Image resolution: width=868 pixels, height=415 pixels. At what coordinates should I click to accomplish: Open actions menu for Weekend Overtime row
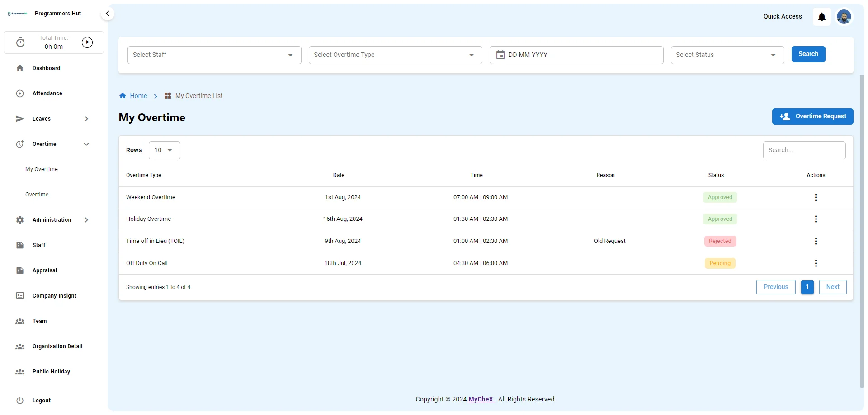pos(816,197)
